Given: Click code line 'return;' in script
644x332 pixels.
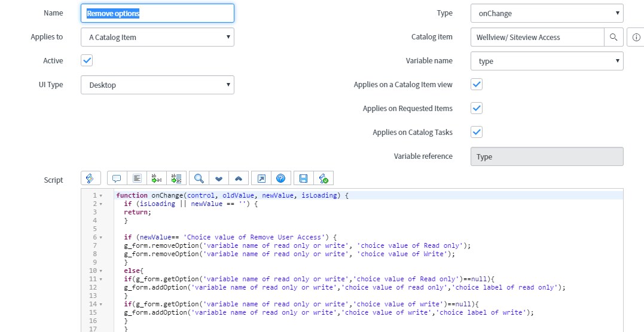Looking at the screenshot, I should pos(138,212).
